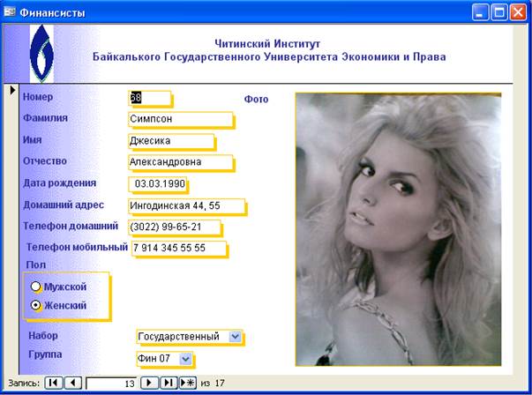Screen dimensions: 532x395
Task: Select the Мужской radio option
Action: tap(35, 287)
